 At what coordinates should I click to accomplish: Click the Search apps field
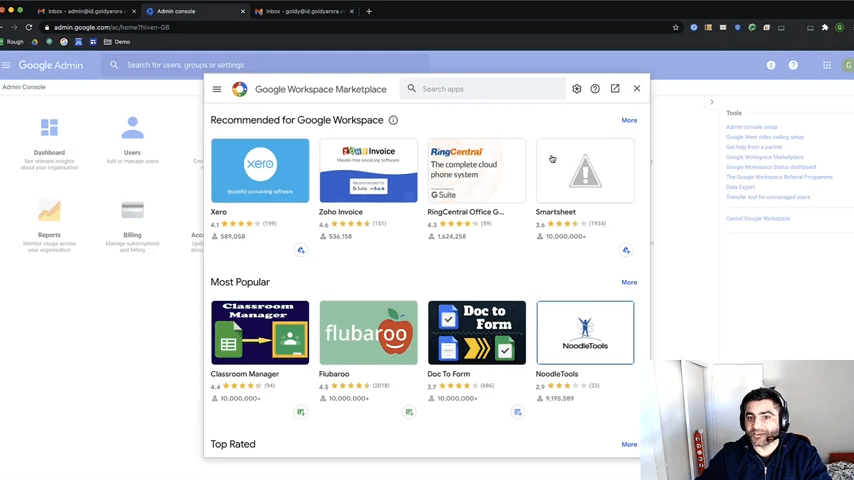pyautogui.click(x=483, y=89)
